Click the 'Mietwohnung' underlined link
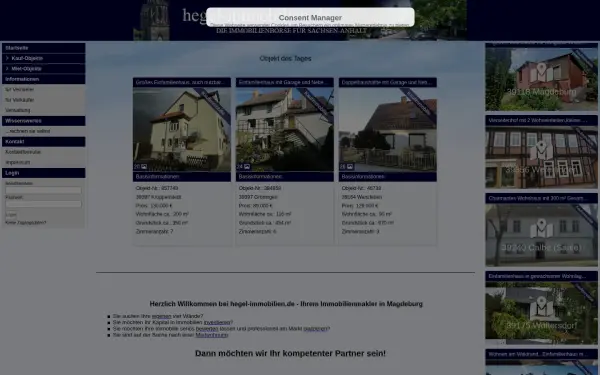600x375 pixels. (212, 335)
